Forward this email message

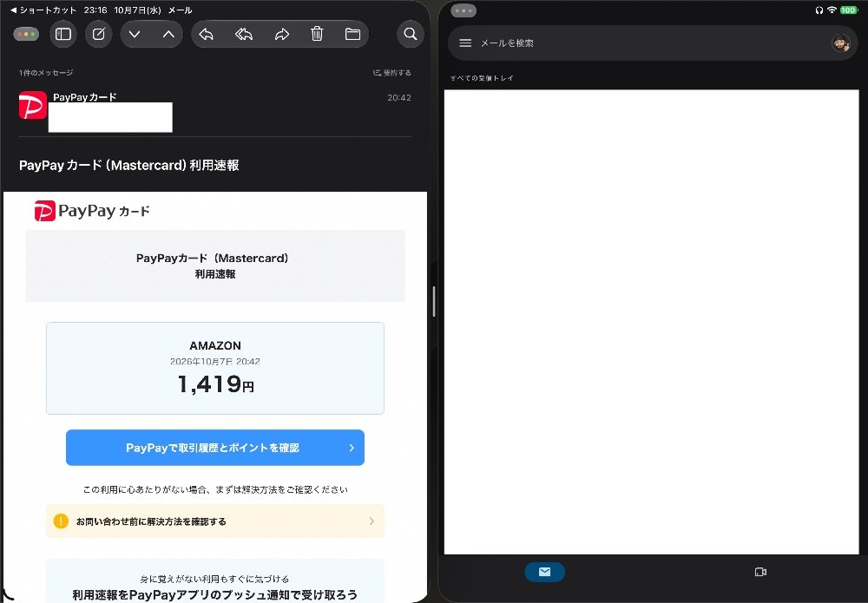click(x=282, y=35)
